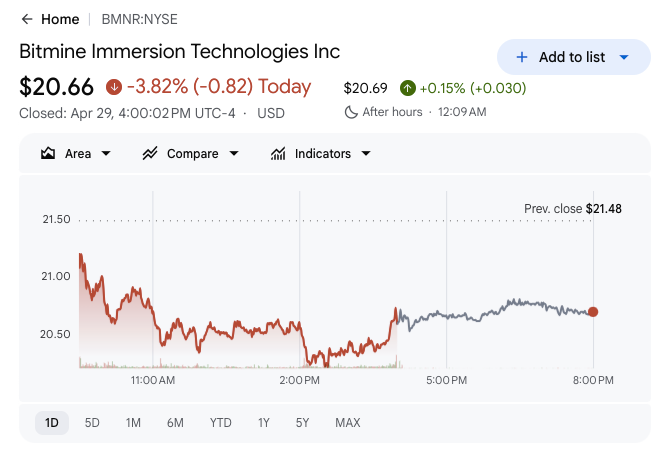Select the 1D time range tab
Image resolution: width=665 pixels, height=450 pixels.
pyautogui.click(x=51, y=423)
